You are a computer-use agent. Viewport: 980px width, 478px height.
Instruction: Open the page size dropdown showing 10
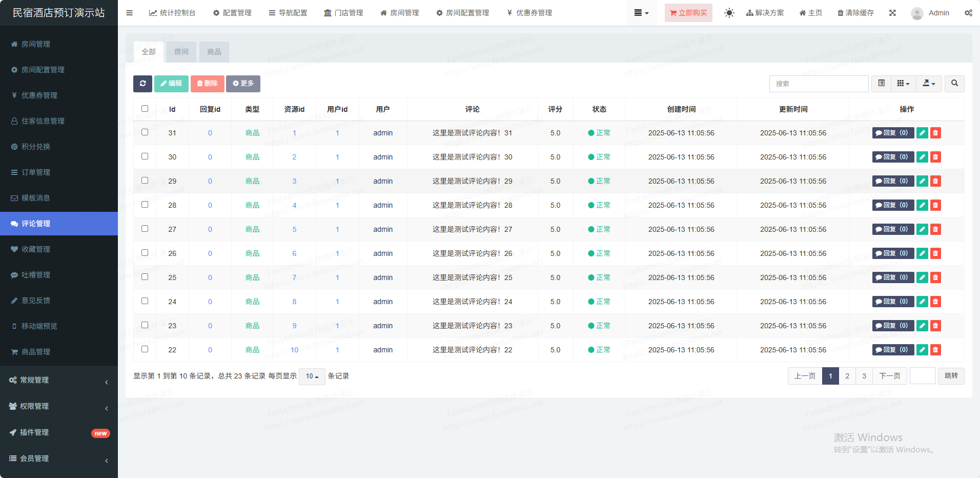pos(312,376)
